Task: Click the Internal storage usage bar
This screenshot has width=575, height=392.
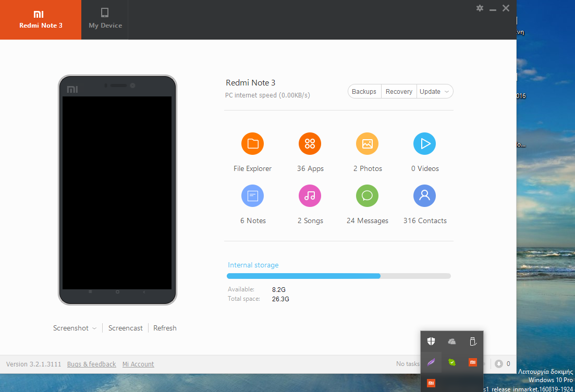Action: 339,276
